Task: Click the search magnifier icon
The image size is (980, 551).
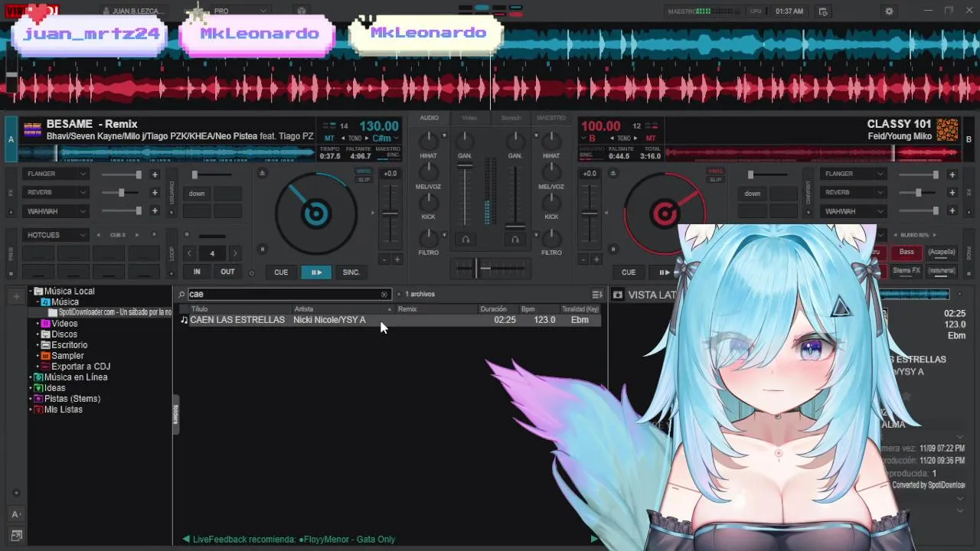Action: [x=181, y=294]
